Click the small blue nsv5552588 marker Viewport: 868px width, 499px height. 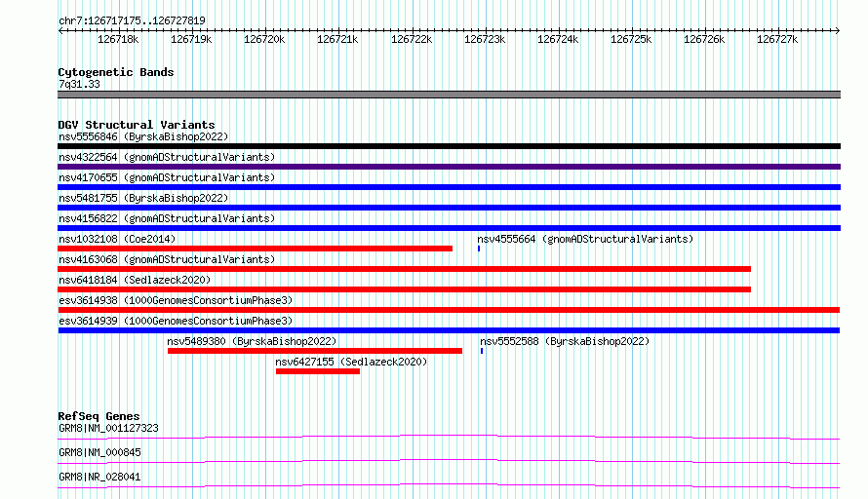(482, 351)
